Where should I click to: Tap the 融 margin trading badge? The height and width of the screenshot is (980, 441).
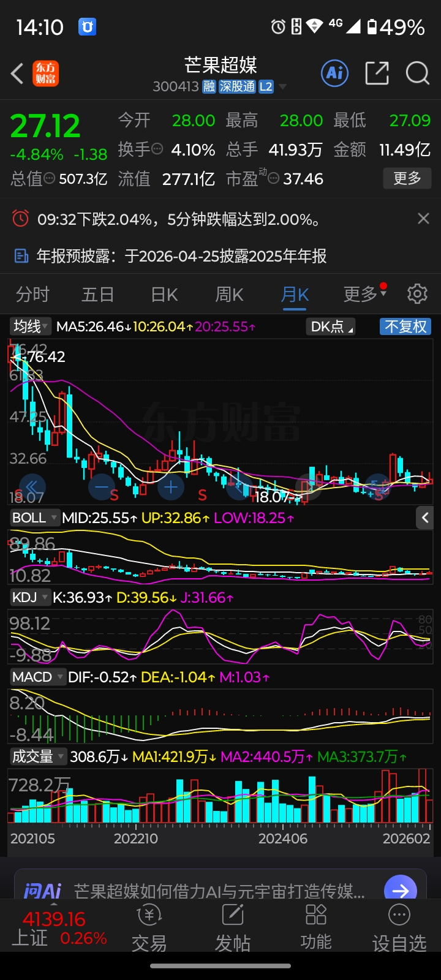pos(209,87)
